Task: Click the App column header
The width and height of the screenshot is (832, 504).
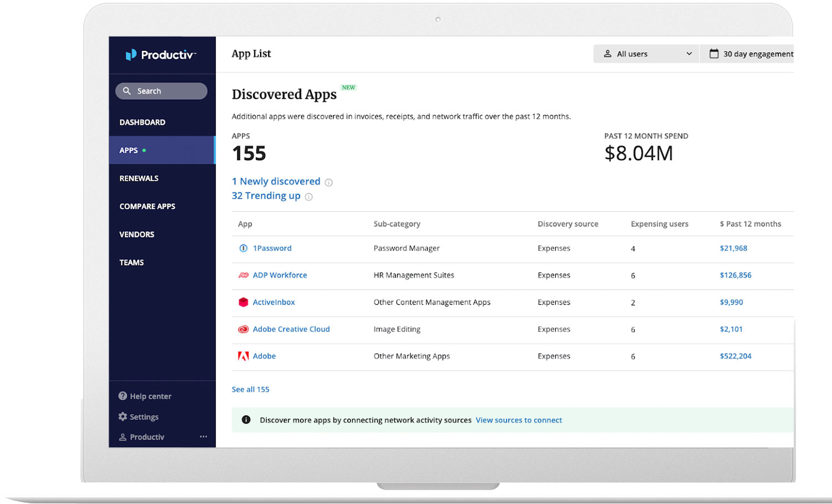Action: (x=245, y=224)
